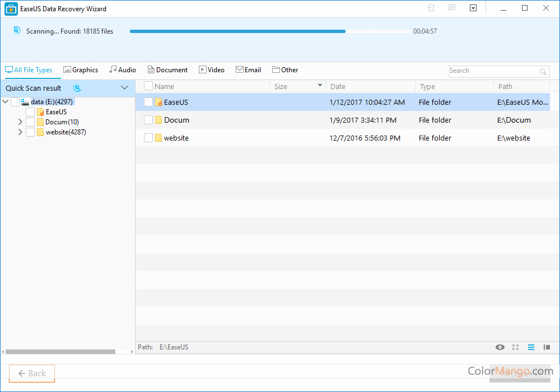
Task: Click the search magnifier icon
Action: point(543,72)
